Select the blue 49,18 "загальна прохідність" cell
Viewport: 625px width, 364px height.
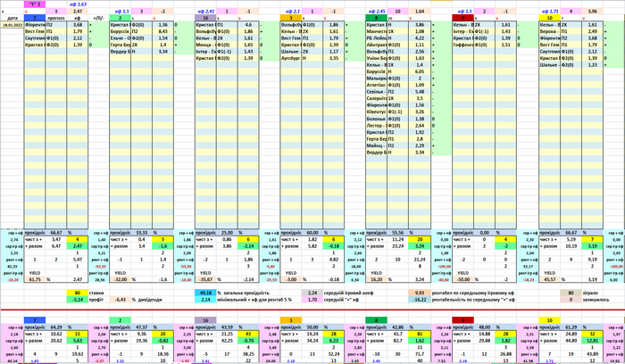click(x=205, y=293)
